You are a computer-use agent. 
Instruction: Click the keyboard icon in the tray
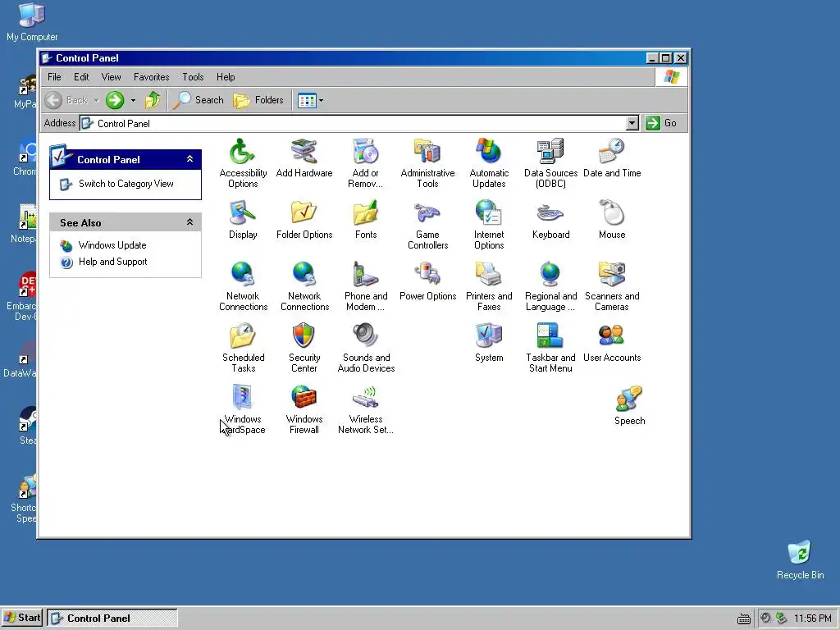(x=743, y=619)
